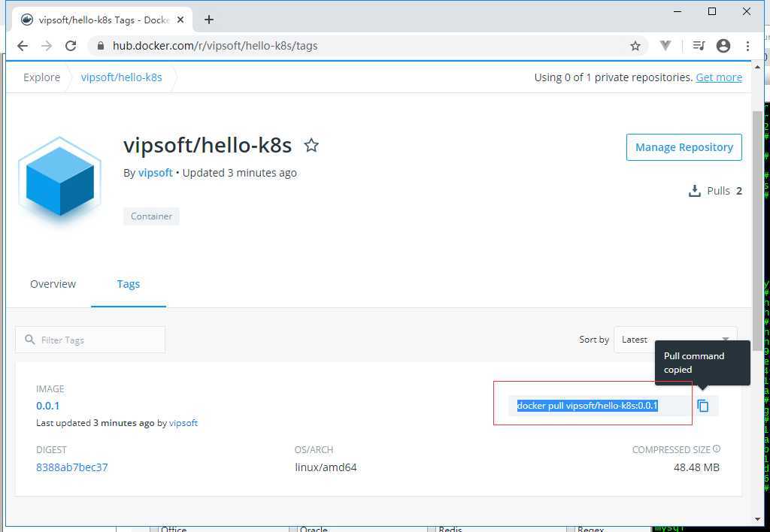Click the Container category badge

tap(151, 216)
